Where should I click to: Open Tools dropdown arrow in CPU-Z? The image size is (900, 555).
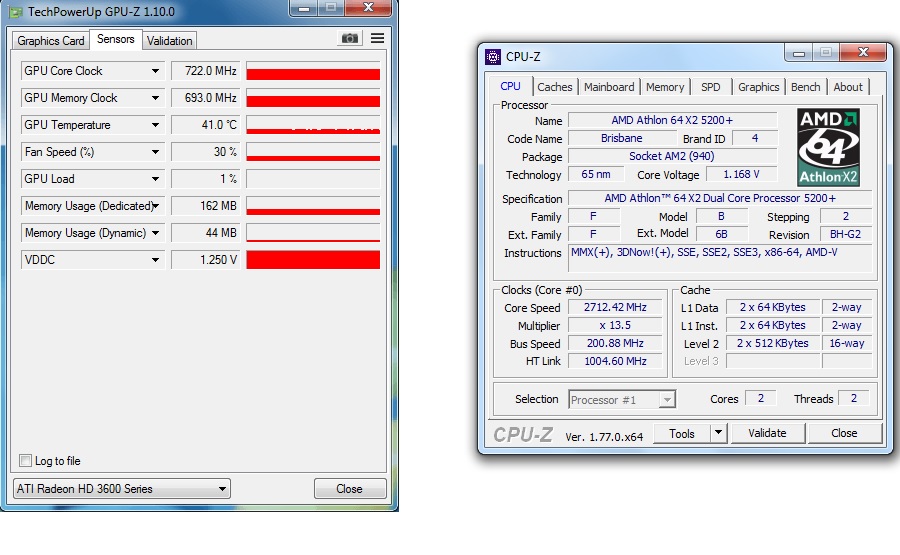click(x=718, y=433)
